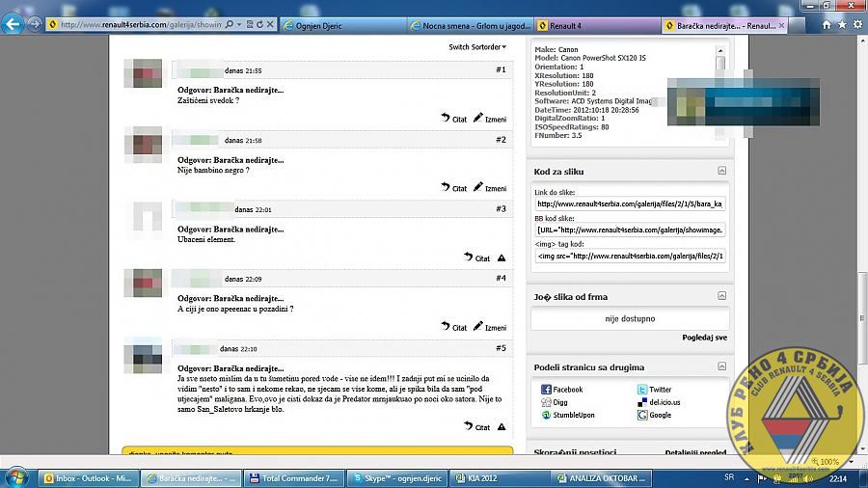Screen dimensions: 868x488
Task: Share page on StumbleUpon
Action: (x=567, y=415)
